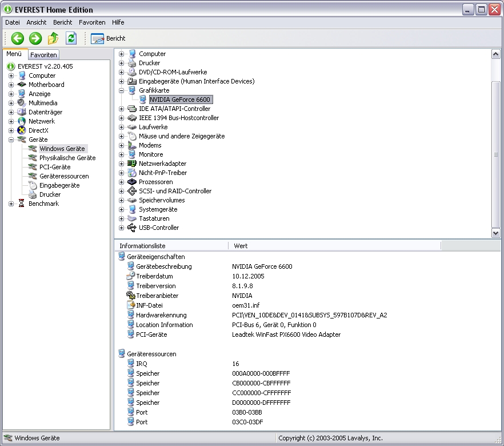Viewport: 504px width, 446px height.
Task: Select PCI-Geräte in the sidebar tree
Action: click(55, 167)
